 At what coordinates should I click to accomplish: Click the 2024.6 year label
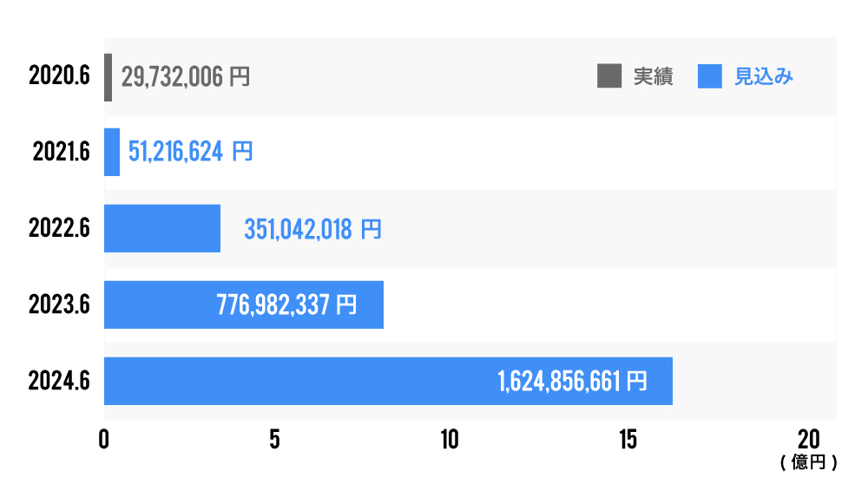point(59,381)
